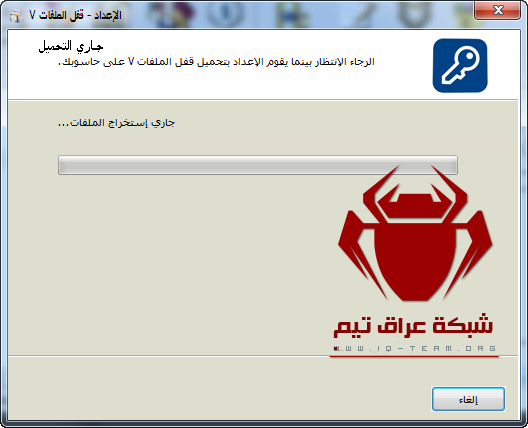This screenshot has width=528, height=428.
Task: Click the heading جاري التحميل
Action: (70, 46)
